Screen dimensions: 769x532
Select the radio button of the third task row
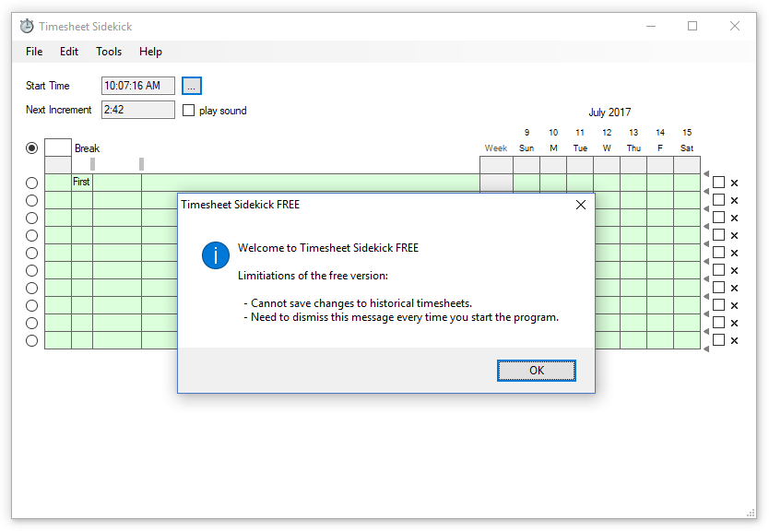pos(32,219)
